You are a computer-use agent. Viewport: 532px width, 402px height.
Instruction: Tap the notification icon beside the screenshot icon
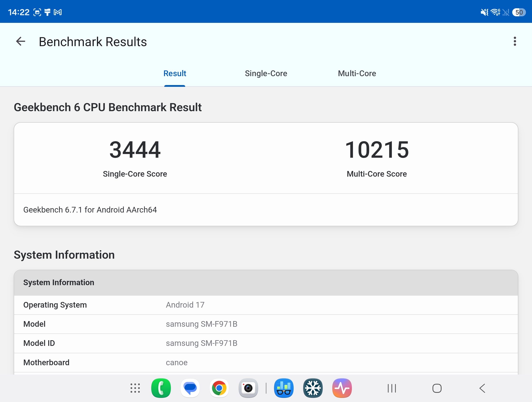point(47,12)
